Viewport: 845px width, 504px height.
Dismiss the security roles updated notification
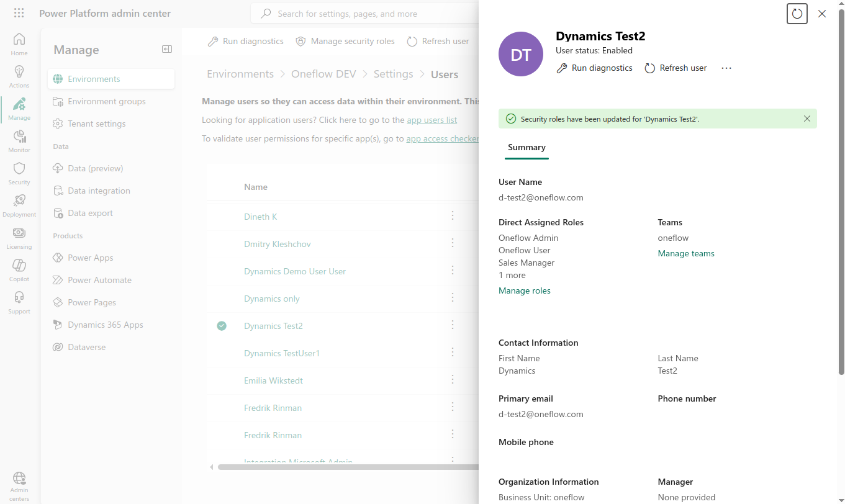pyautogui.click(x=807, y=119)
